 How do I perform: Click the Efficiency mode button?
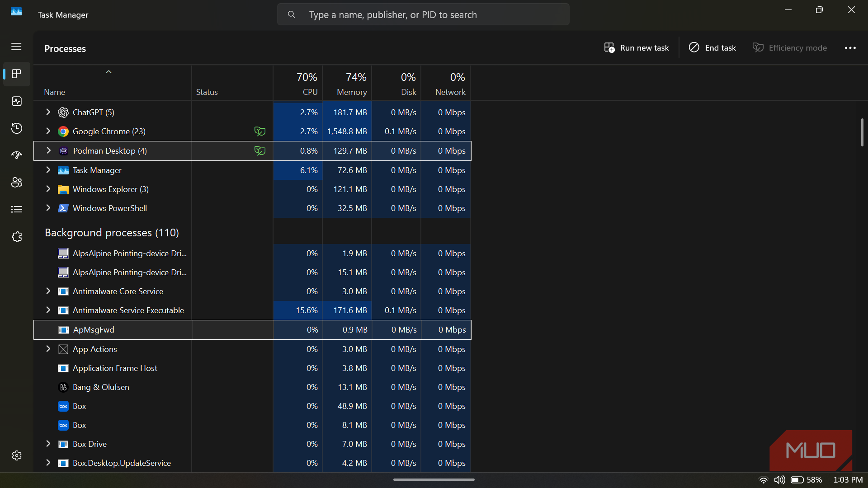click(x=790, y=48)
